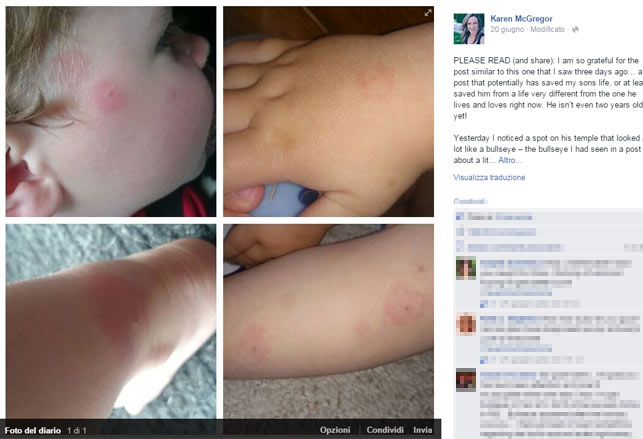Expand the post text with 'Altro...'
643x439 pixels.
click(509, 160)
